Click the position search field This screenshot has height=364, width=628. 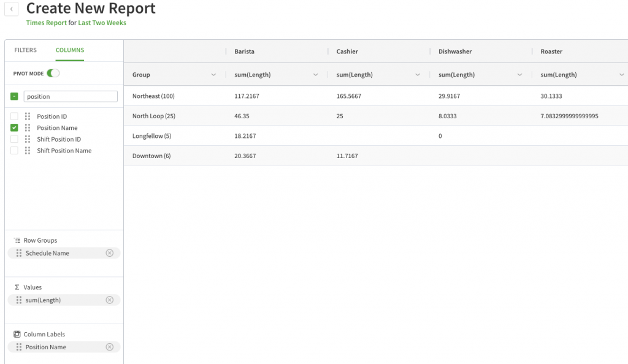pos(70,96)
